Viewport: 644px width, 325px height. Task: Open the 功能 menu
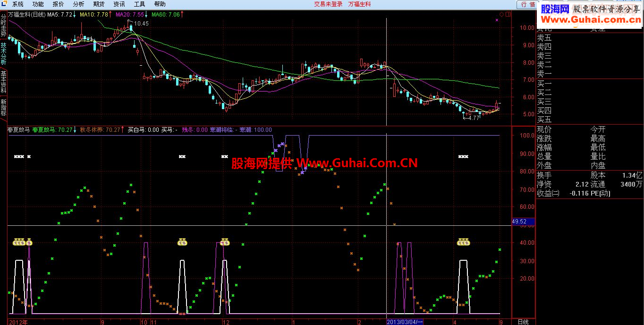(x=38, y=4)
